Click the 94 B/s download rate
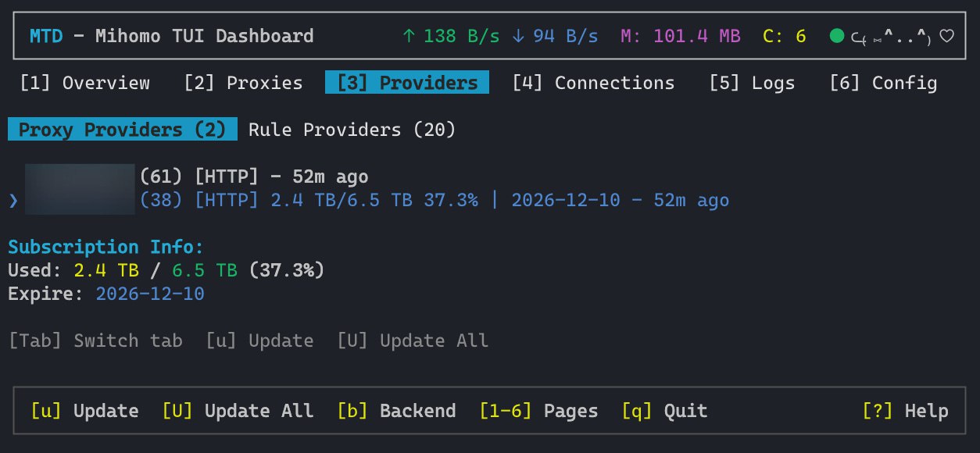Screen dimensions: 980x453 click(566, 36)
